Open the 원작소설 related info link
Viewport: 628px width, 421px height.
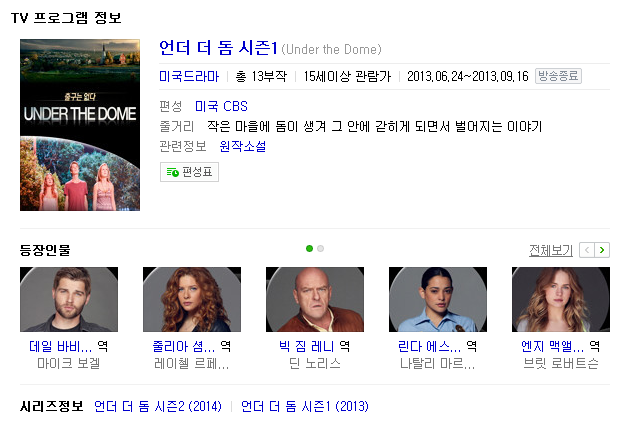(x=243, y=146)
